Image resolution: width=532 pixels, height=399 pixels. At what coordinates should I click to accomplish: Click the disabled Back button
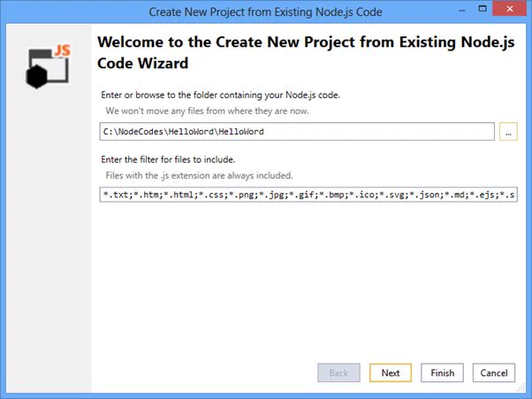(338, 372)
